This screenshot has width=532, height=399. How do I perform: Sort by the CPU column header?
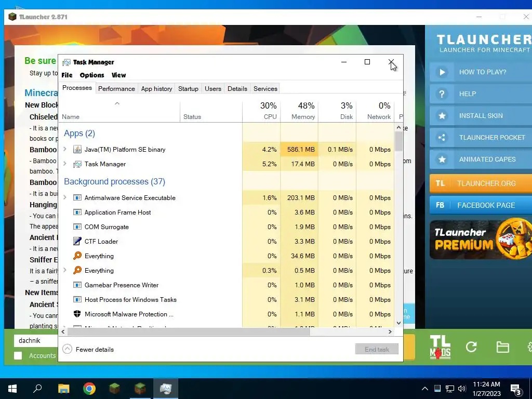point(262,111)
